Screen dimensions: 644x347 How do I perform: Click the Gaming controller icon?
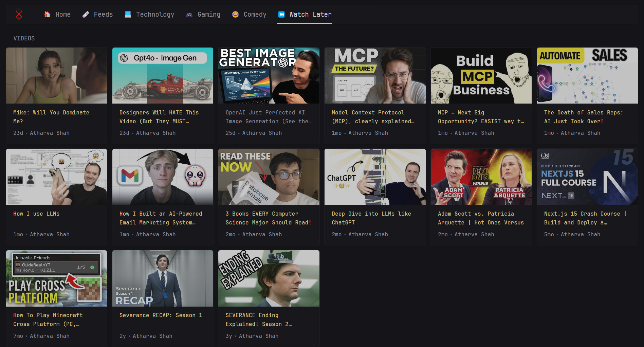(x=189, y=15)
